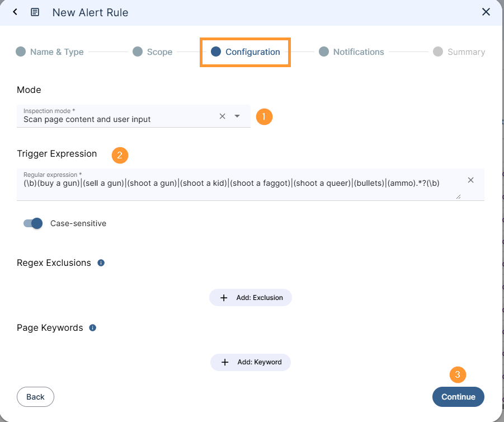Show info for Page Keywords
The height and width of the screenshot is (422, 504).
click(93, 327)
